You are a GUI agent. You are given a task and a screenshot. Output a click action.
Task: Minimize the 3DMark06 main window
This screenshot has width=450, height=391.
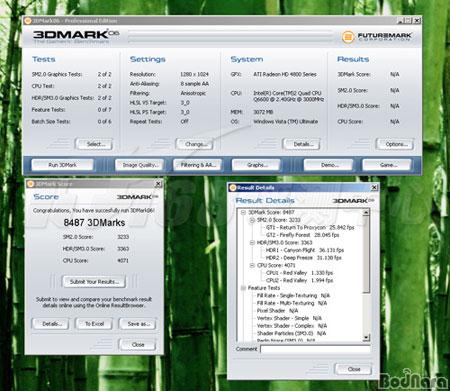[x=401, y=21]
